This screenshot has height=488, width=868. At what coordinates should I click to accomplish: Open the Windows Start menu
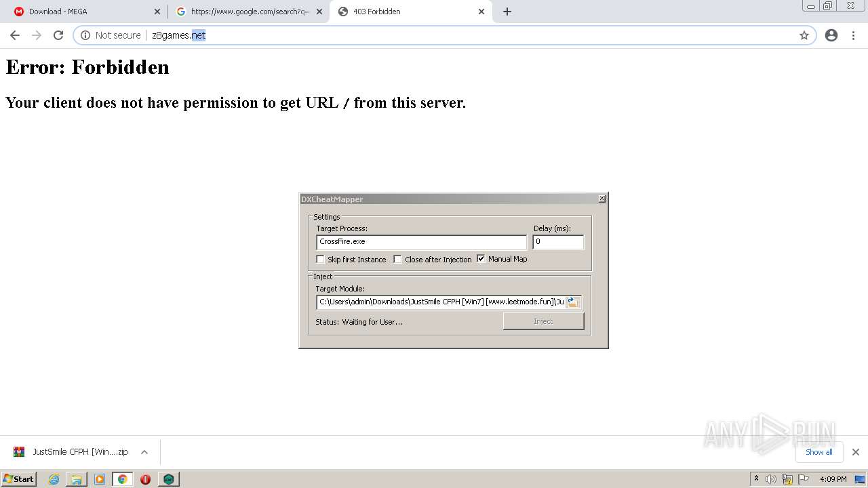tap(19, 479)
